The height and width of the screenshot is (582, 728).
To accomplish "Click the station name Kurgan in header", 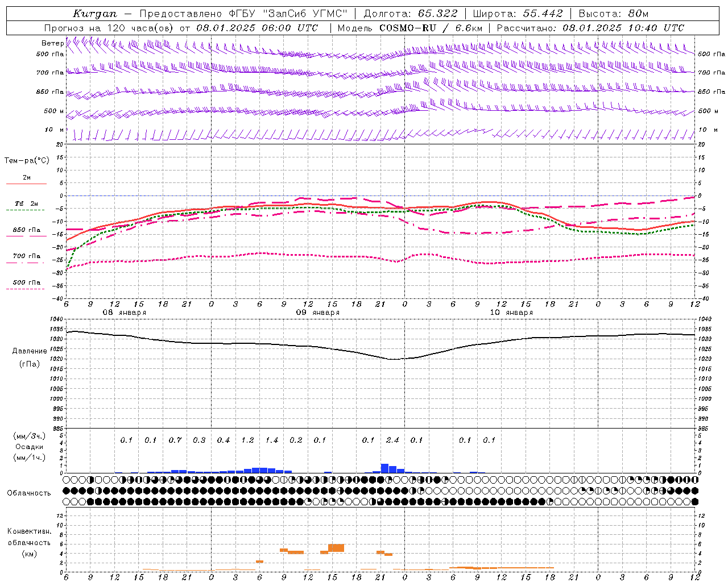I will (x=95, y=13).
